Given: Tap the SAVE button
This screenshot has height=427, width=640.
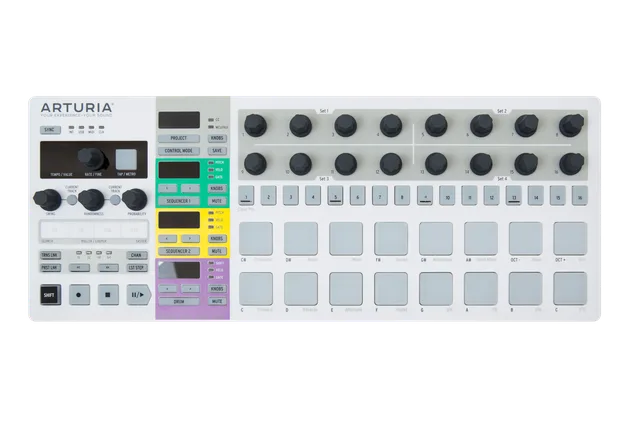Looking at the screenshot, I should (217, 151).
